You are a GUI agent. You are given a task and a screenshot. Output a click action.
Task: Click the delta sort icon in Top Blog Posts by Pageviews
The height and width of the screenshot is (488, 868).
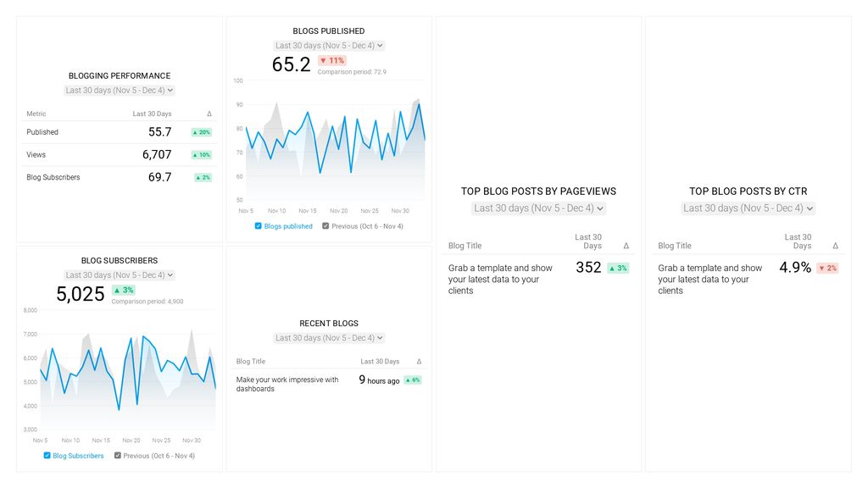pyautogui.click(x=625, y=246)
